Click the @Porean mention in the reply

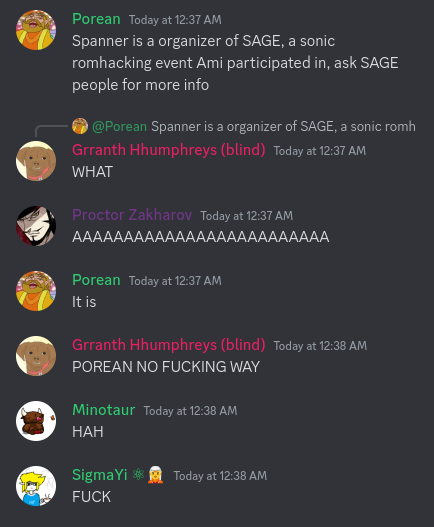[x=119, y=126]
